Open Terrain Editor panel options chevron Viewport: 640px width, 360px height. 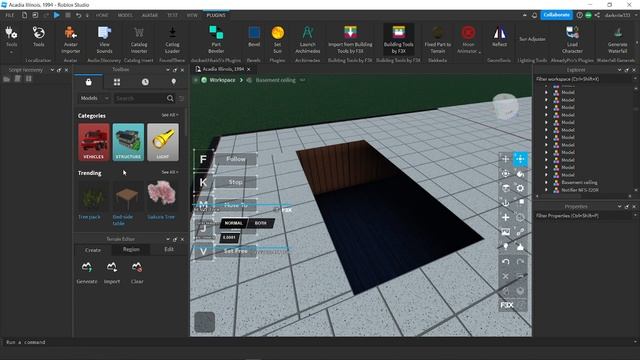(168, 239)
